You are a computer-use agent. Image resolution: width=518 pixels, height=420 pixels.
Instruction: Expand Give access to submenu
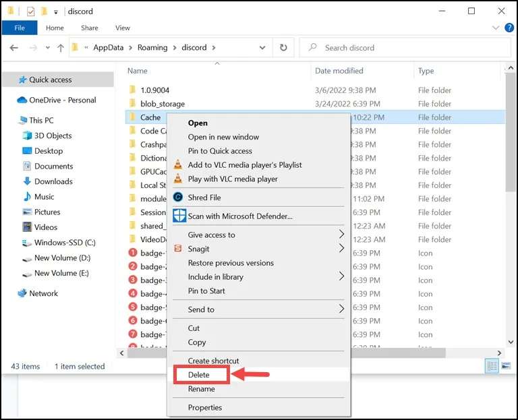pyautogui.click(x=259, y=235)
